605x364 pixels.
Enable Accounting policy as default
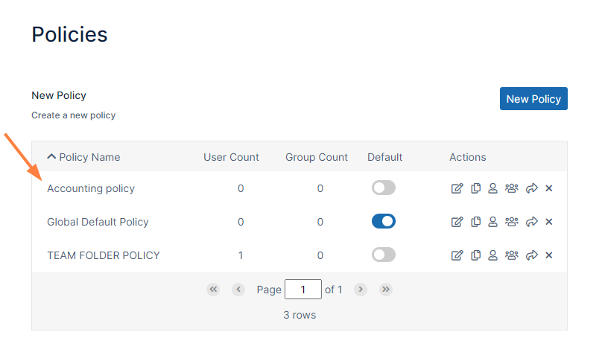[384, 188]
